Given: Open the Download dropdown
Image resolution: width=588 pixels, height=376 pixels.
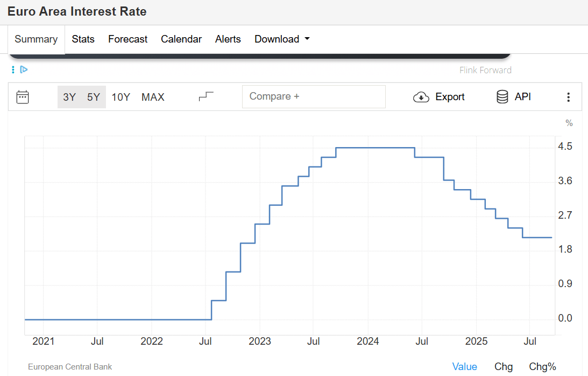Looking at the screenshot, I should [x=281, y=39].
